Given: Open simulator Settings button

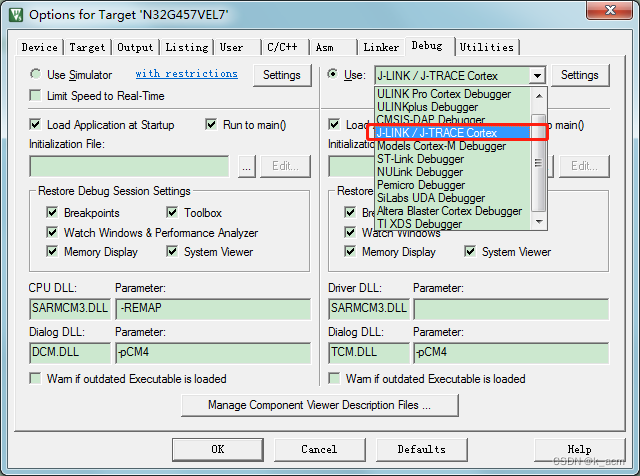Looking at the screenshot, I should (282, 75).
